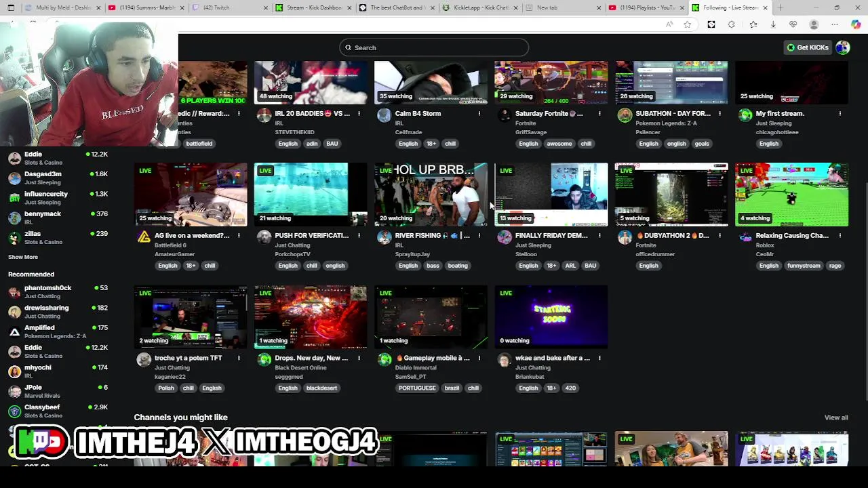Open the PorkchopsTV channel avatar
The height and width of the screenshot is (488, 868).
[x=264, y=237]
